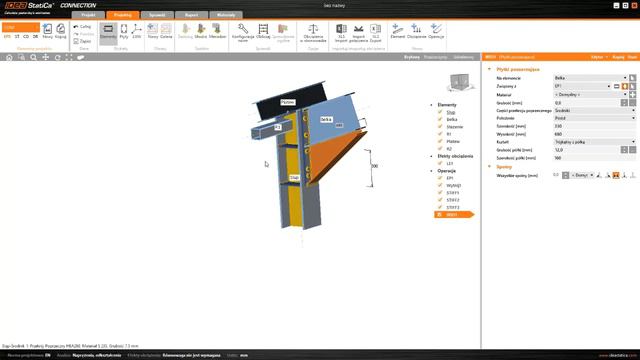The height and width of the screenshot is (360, 640).
Task: Click the Szerokość [mm] value field
Action: (594, 126)
